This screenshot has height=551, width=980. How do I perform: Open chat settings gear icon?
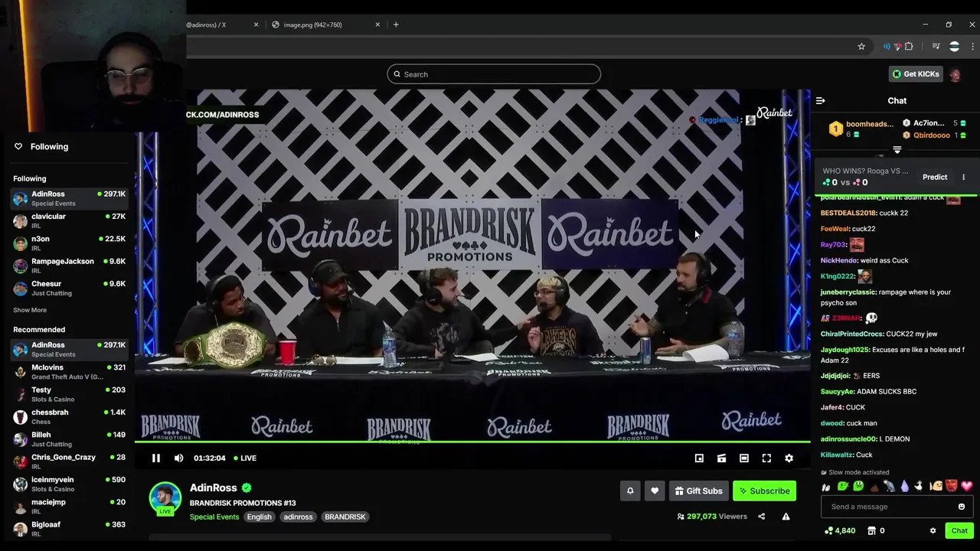933,530
